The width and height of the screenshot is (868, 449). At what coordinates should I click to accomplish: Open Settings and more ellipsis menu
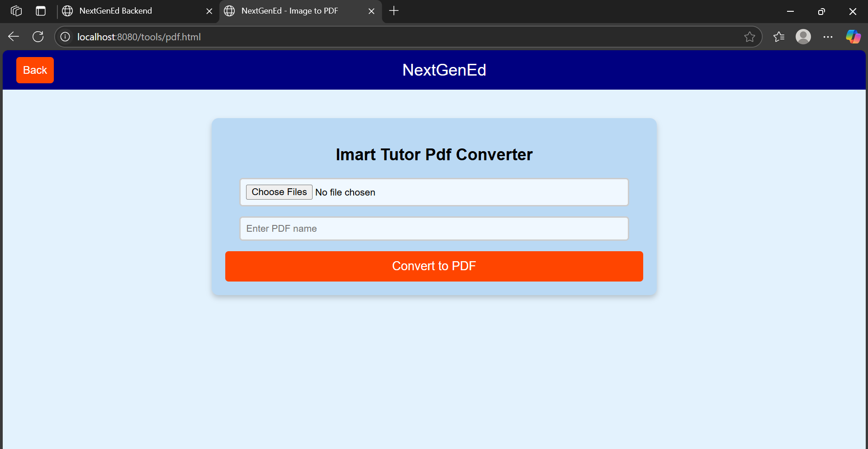(828, 37)
